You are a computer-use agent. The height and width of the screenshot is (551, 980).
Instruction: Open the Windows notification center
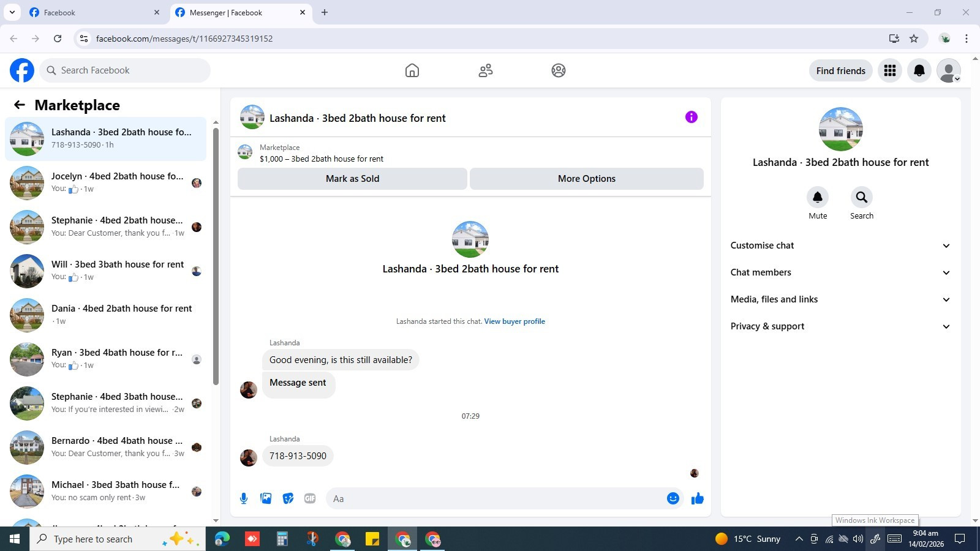pos(960,539)
